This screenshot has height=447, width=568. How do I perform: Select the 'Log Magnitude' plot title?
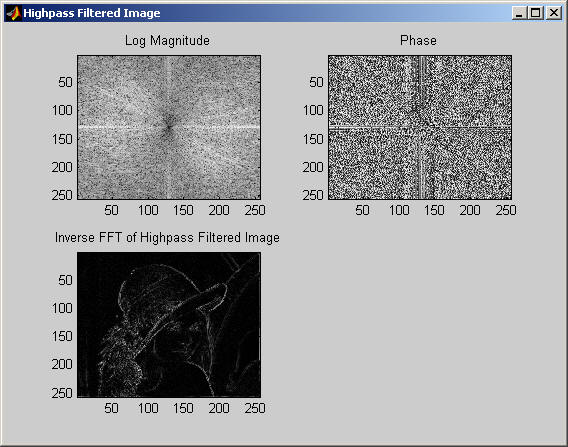click(x=167, y=40)
